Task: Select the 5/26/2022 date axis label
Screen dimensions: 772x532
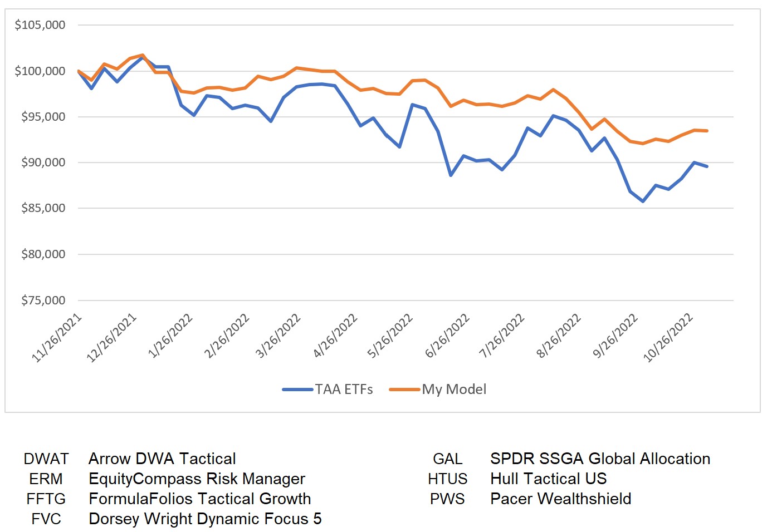Action: click(x=390, y=336)
